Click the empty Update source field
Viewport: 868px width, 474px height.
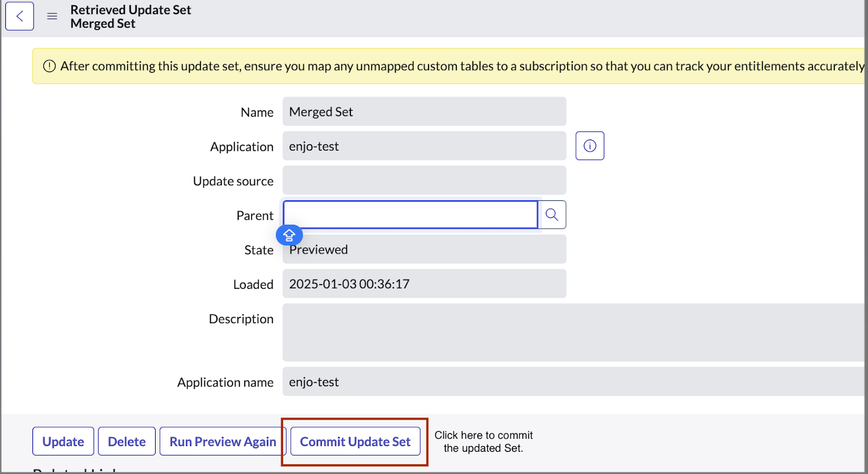pos(424,180)
